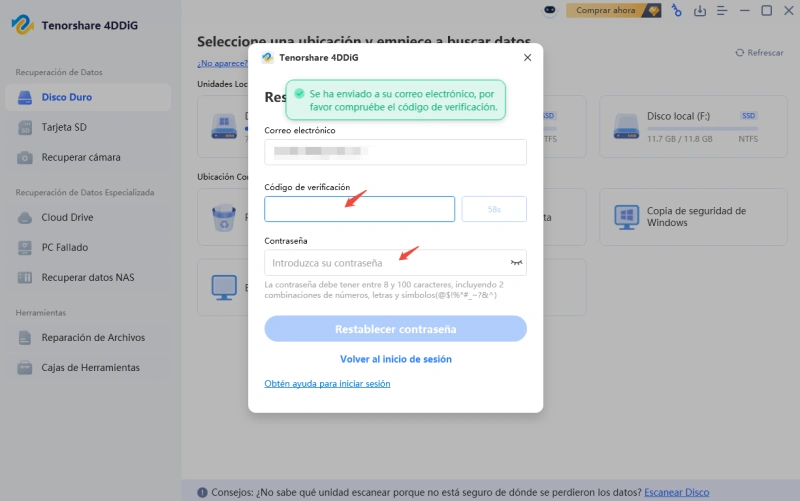
Task: Click the Windows backup monitor icon
Action: pyautogui.click(x=626, y=217)
